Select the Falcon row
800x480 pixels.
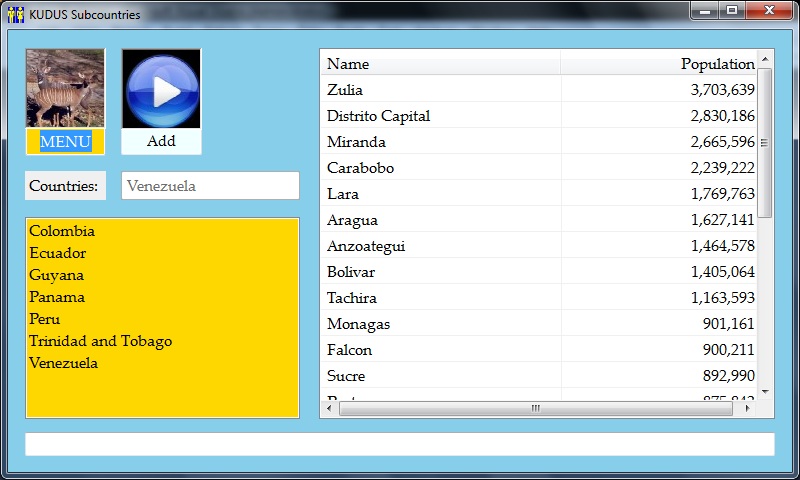click(539, 350)
